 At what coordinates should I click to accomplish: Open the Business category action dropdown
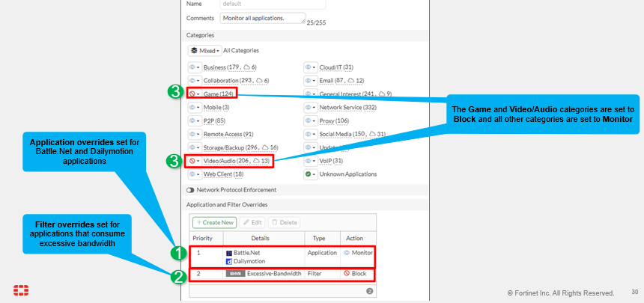click(195, 67)
